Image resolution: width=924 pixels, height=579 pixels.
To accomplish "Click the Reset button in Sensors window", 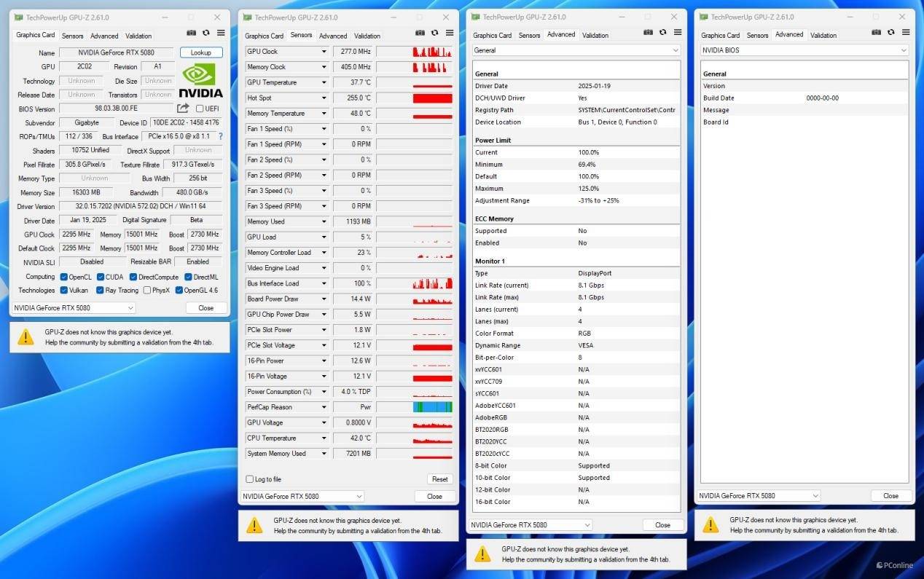I will pos(439,479).
